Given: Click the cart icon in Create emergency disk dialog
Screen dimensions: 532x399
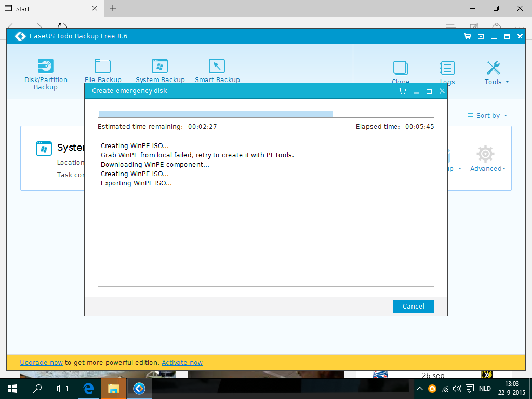Looking at the screenshot, I should point(403,91).
